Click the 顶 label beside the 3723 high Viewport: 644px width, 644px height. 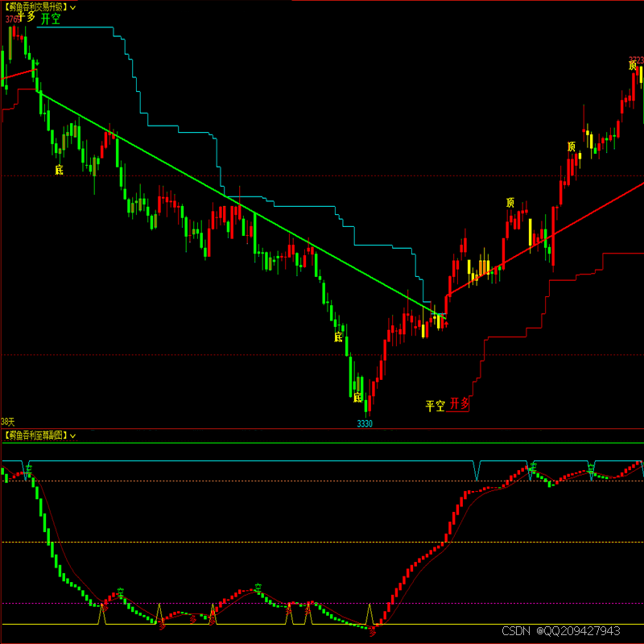tap(633, 65)
